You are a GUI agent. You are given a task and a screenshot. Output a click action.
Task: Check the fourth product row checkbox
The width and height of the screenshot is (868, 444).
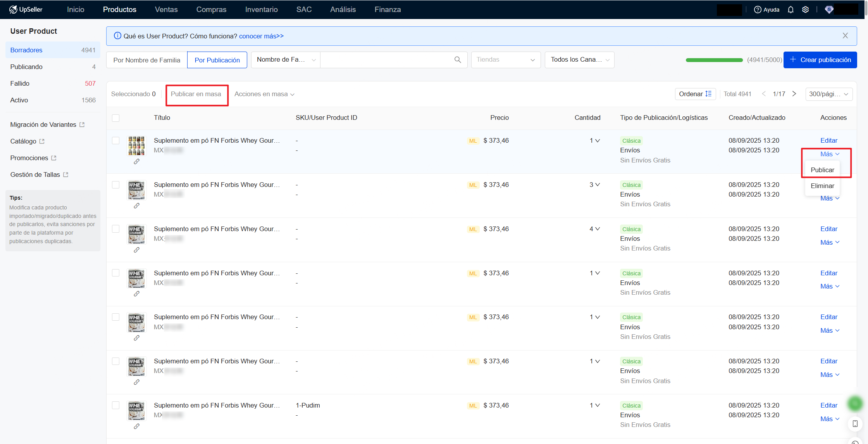click(x=115, y=273)
